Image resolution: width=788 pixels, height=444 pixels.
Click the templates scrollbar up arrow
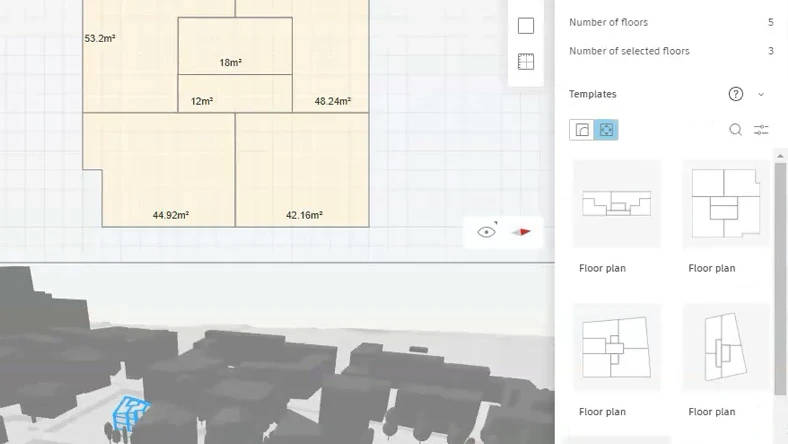coord(780,156)
